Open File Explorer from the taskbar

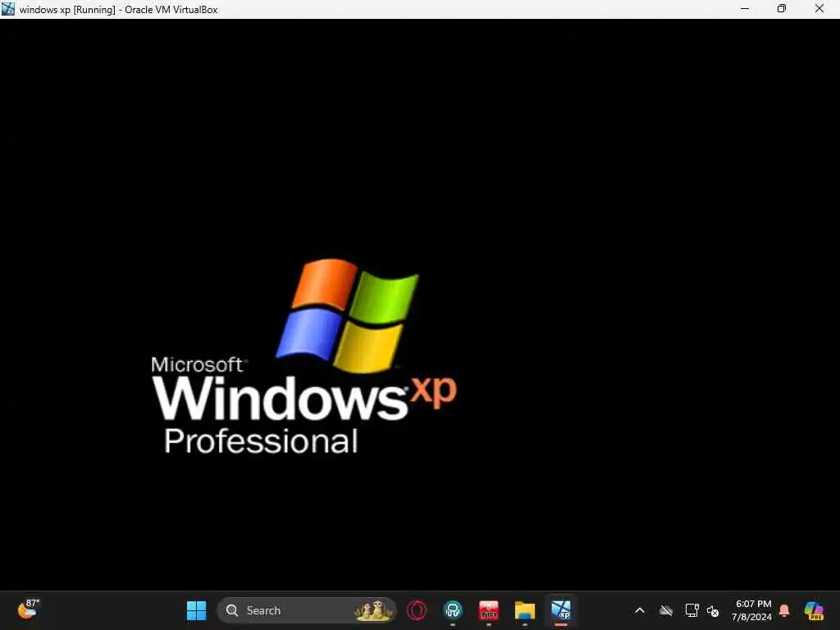tap(525, 610)
